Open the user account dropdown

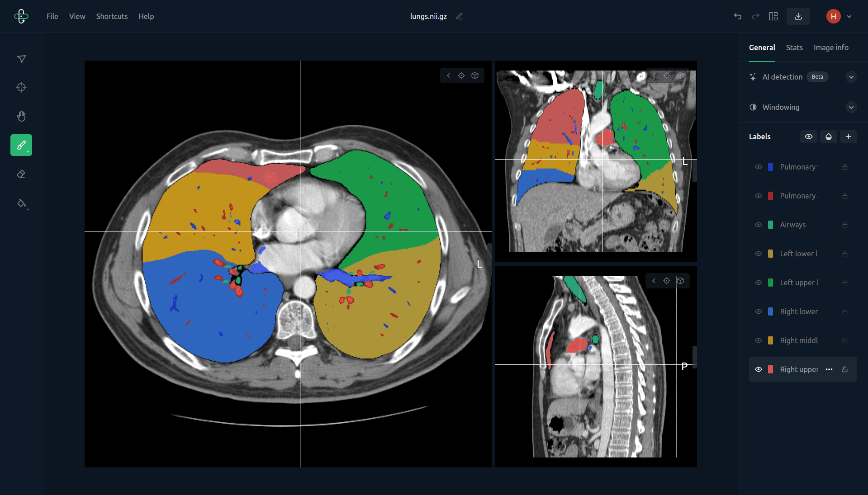pyautogui.click(x=849, y=16)
